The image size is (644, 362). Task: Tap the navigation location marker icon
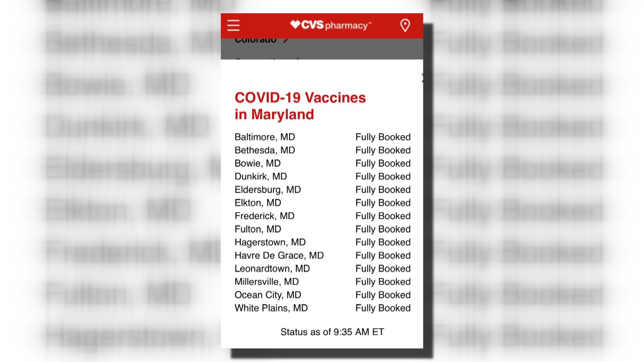click(406, 25)
